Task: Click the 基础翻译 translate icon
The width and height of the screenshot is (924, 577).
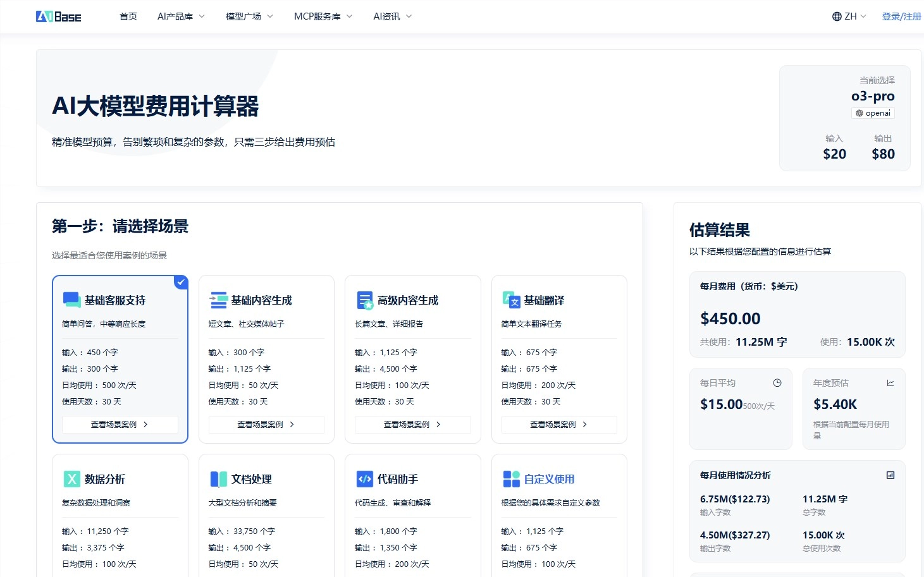Action: pyautogui.click(x=511, y=300)
